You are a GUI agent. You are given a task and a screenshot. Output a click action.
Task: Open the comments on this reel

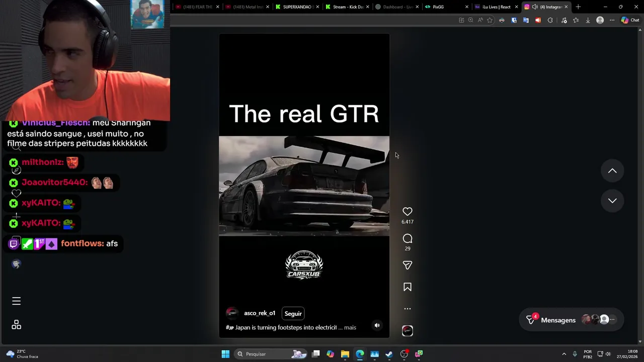tap(408, 238)
